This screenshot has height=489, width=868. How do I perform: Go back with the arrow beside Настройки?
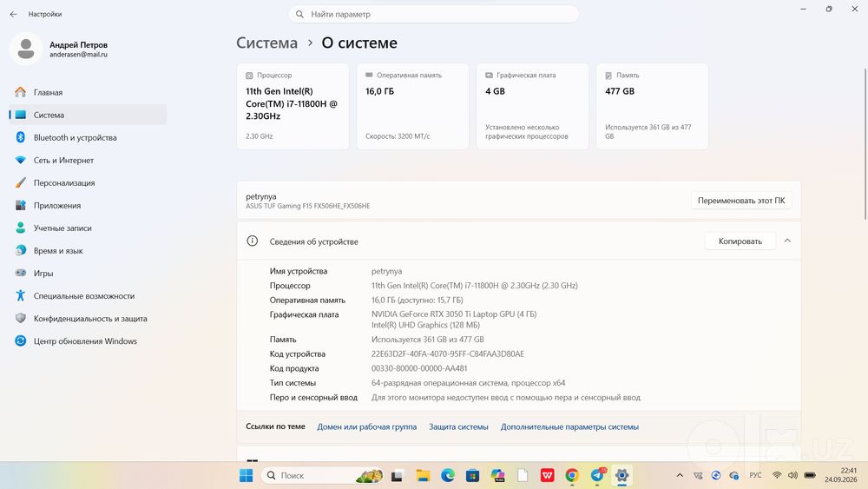pos(13,15)
